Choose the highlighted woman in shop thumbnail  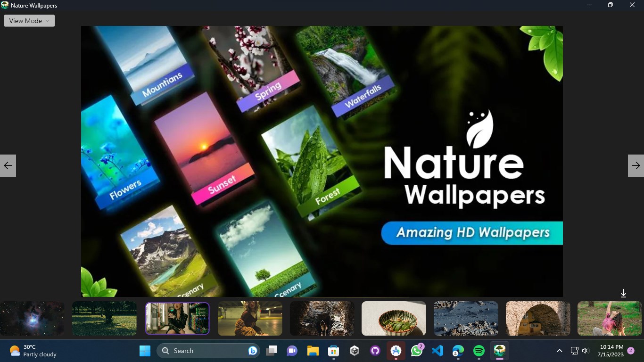pyautogui.click(x=177, y=319)
